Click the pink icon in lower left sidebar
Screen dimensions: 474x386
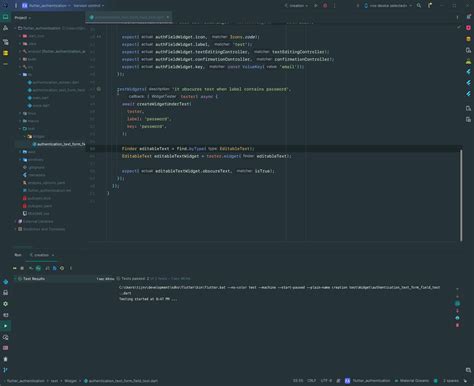pos(5,348)
